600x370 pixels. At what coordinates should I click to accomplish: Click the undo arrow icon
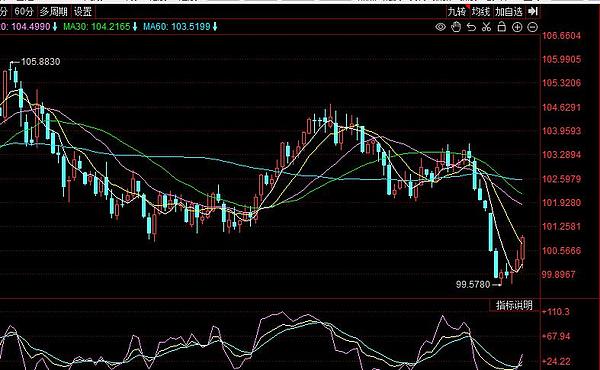471,27
